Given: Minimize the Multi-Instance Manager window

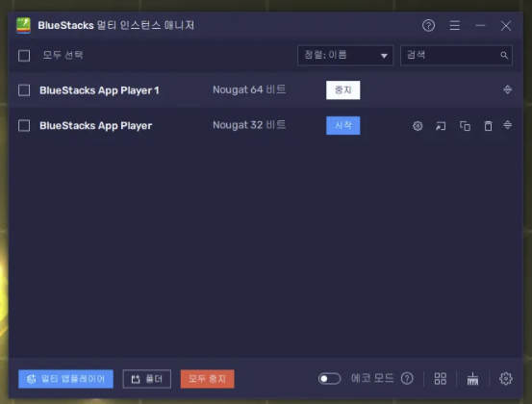Looking at the screenshot, I should pos(480,25).
